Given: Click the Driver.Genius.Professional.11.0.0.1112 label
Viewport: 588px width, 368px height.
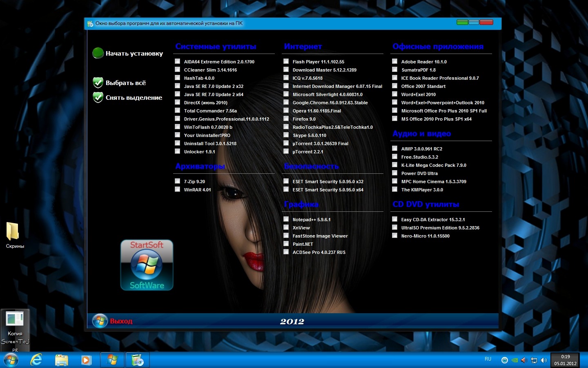Looking at the screenshot, I should [x=227, y=119].
